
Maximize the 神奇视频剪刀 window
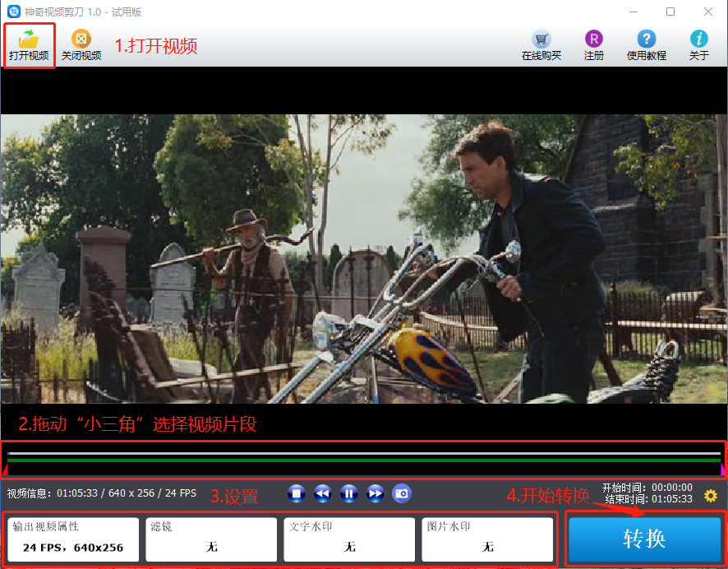[670, 12]
